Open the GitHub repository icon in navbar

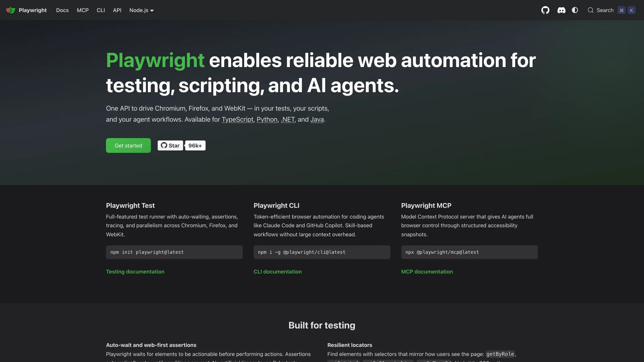coord(545,10)
